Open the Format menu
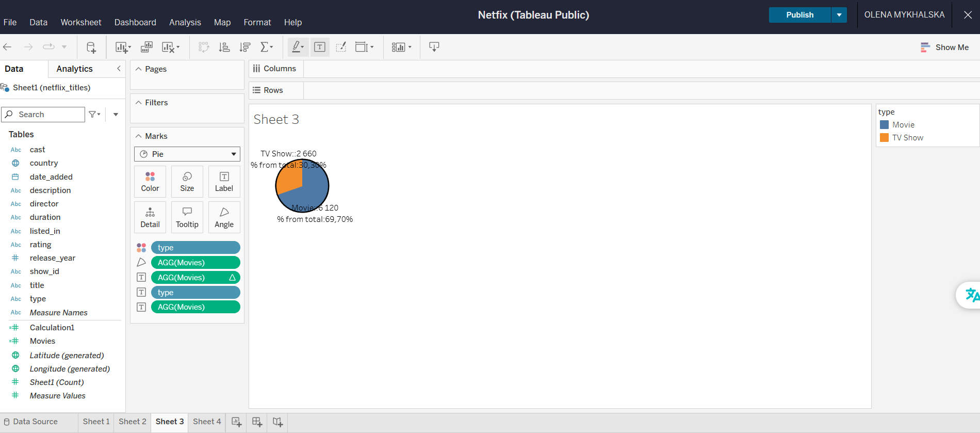The image size is (980, 433). 257,22
